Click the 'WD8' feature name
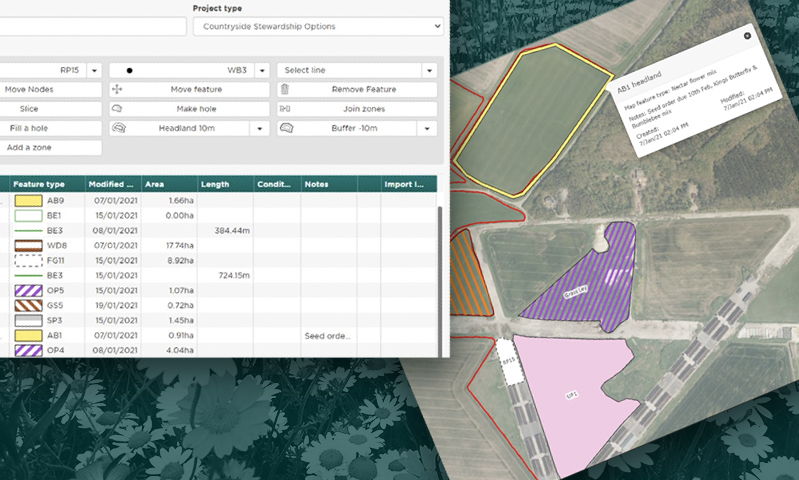This screenshot has width=799, height=480. click(x=57, y=246)
